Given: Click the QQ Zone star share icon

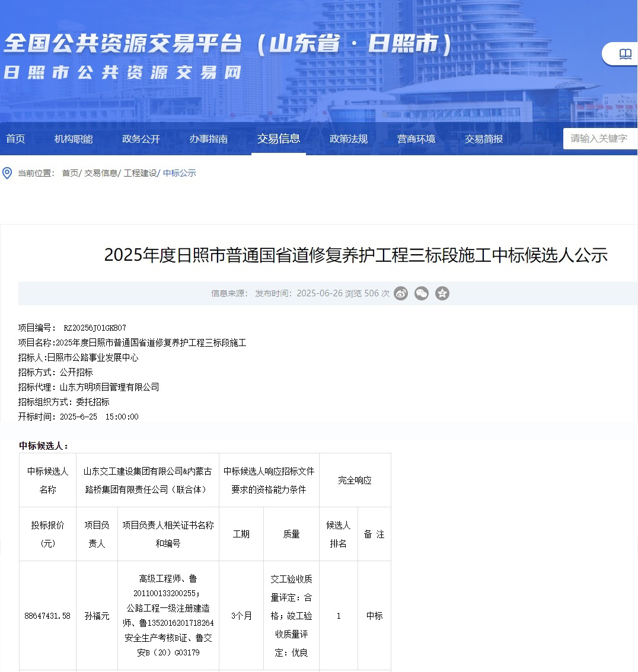Looking at the screenshot, I should coord(442,293).
